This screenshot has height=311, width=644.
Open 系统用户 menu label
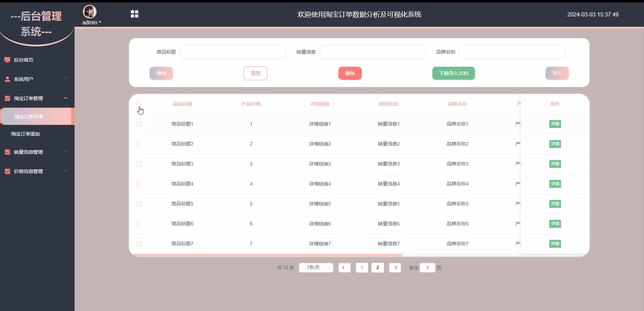pyautogui.click(x=24, y=79)
